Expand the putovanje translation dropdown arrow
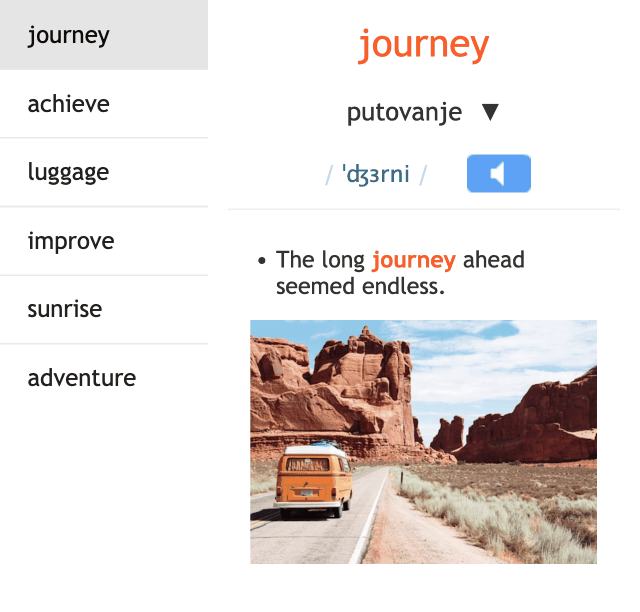Viewport: 640px width, 612px height. [490, 112]
